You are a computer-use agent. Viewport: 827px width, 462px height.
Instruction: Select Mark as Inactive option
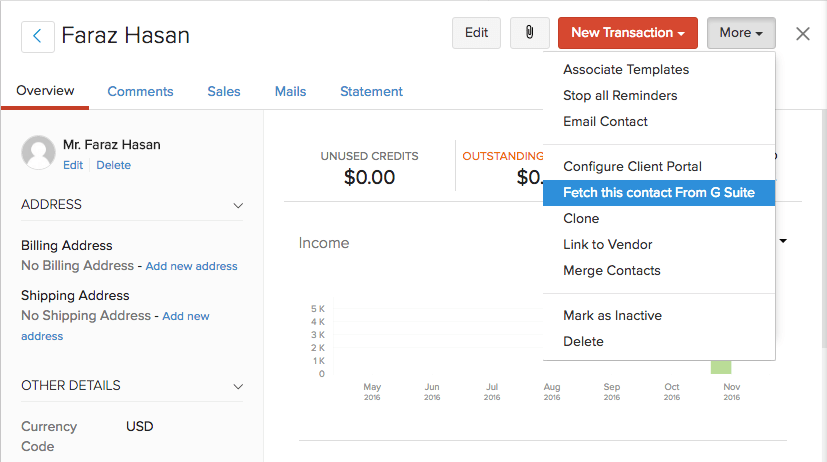[x=612, y=316]
